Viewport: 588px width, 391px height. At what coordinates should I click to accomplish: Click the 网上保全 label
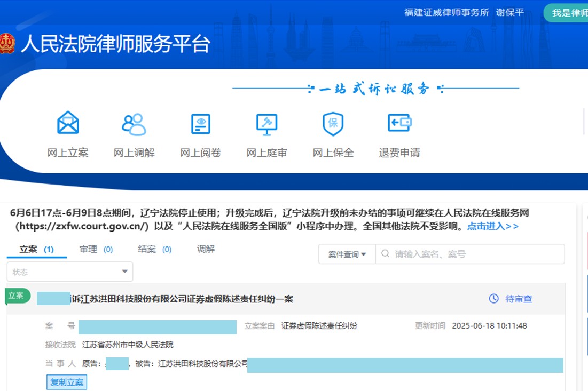coord(333,153)
